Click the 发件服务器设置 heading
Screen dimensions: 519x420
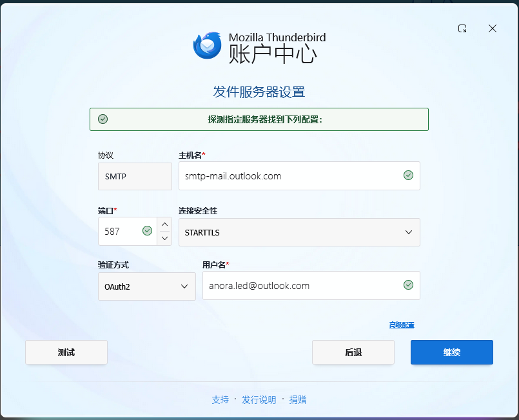[259, 92]
